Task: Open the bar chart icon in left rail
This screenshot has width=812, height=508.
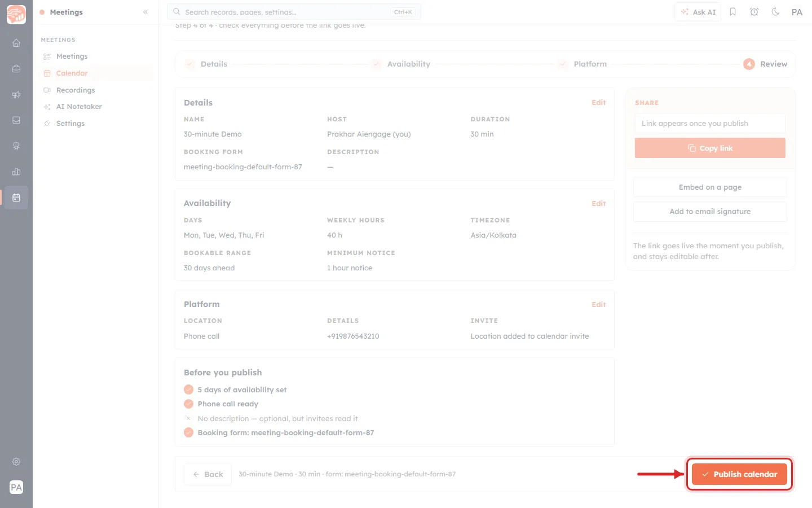Action: coord(16,172)
